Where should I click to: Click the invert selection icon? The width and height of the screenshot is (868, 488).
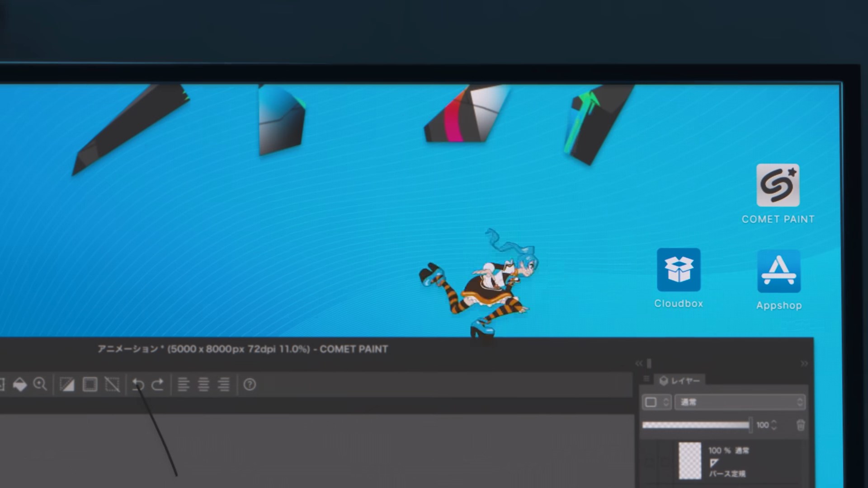pos(67,385)
